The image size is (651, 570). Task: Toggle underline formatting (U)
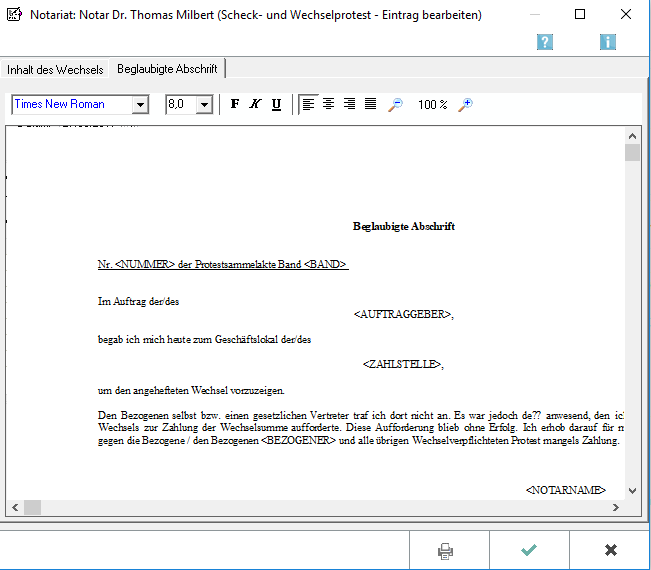point(277,104)
